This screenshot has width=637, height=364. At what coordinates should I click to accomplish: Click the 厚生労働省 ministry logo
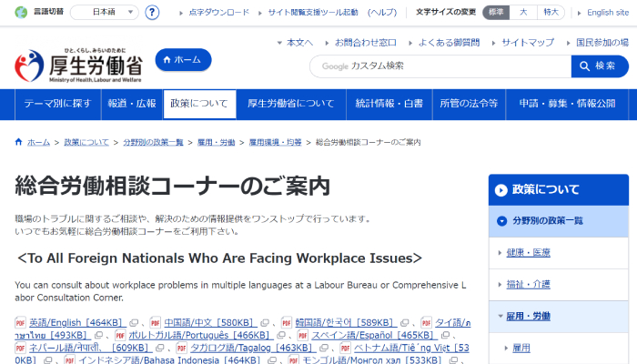click(x=78, y=66)
